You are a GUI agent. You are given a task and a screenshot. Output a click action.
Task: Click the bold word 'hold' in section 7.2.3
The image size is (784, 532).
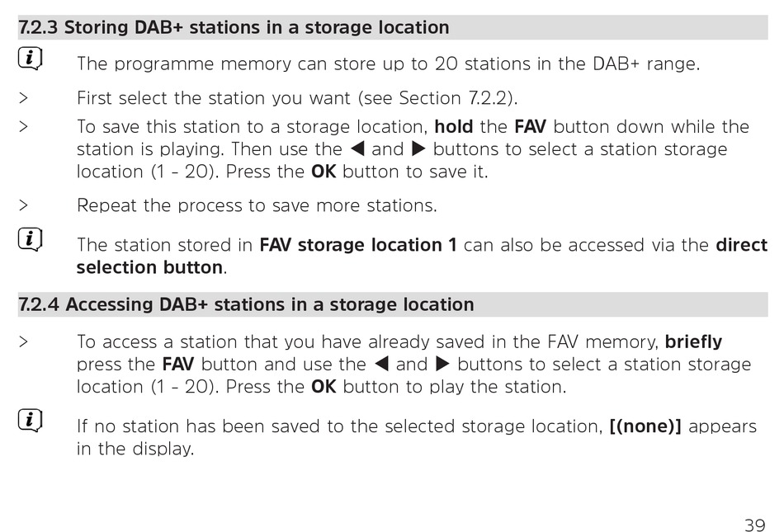pyautogui.click(x=454, y=126)
